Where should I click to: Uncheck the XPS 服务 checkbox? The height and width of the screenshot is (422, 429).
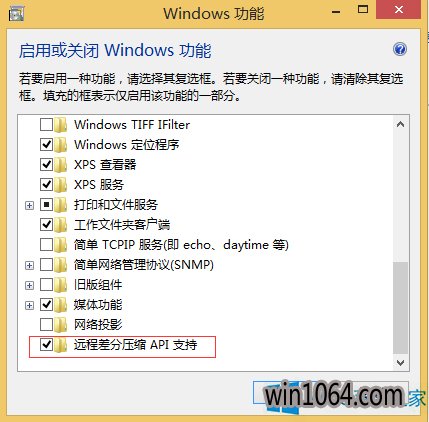[x=46, y=185]
